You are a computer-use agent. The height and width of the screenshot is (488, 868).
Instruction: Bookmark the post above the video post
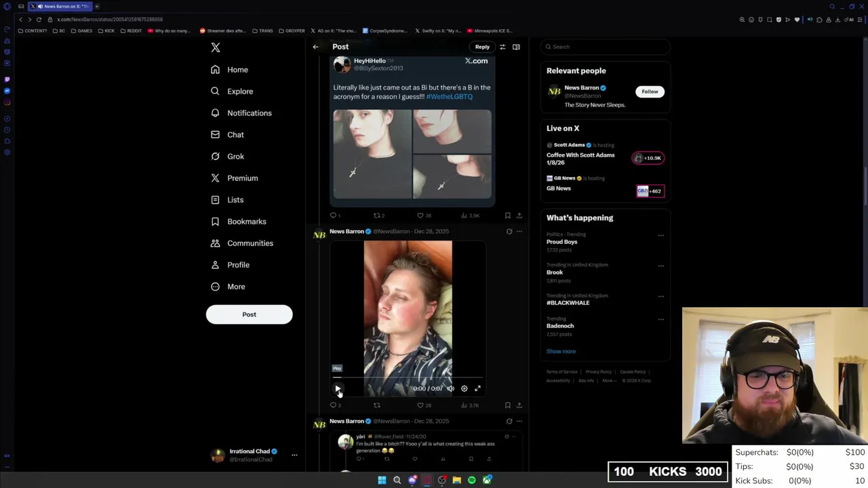click(507, 216)
